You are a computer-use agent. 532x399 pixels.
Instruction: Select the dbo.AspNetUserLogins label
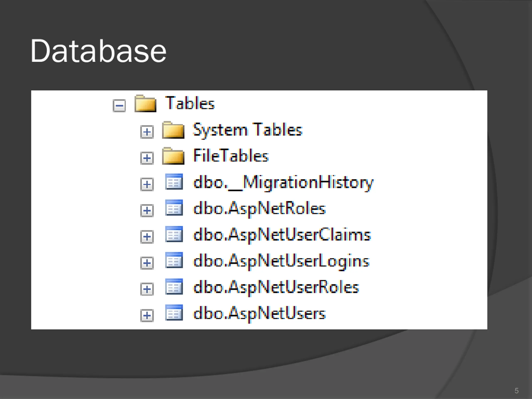point(281,261)
